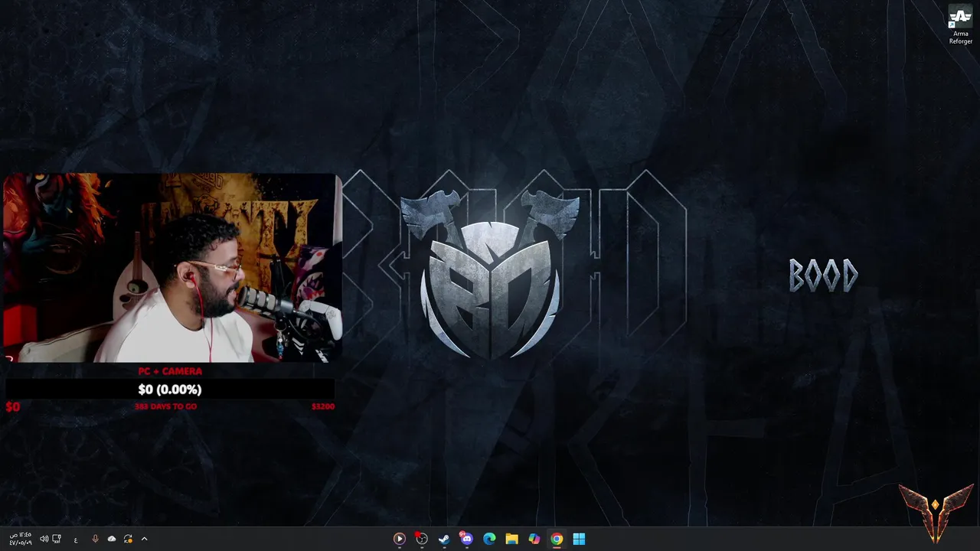
Task: Open network settings from the tray icon
Action: coord(57,539)
